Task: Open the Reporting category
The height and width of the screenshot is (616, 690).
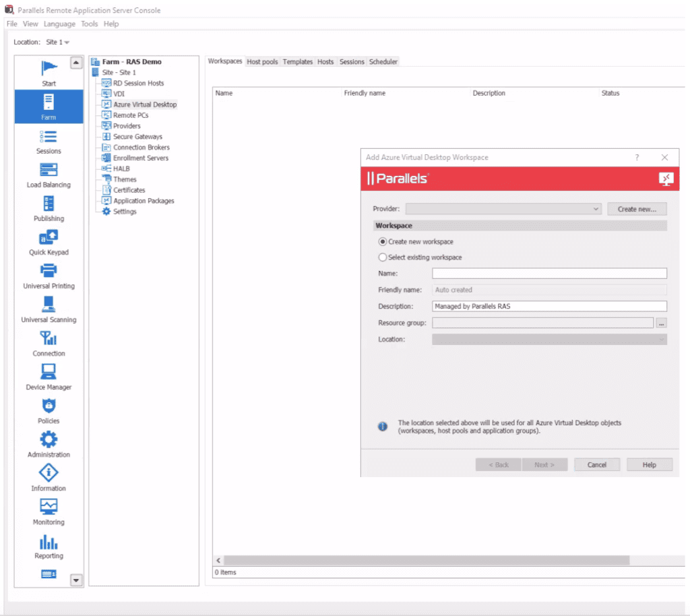Action: [49, 547]
